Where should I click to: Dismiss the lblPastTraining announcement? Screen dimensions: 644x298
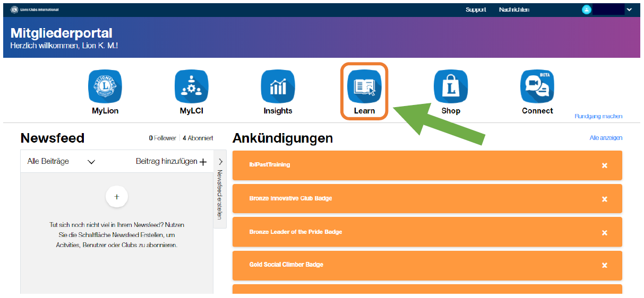click(x=604, y=165)
